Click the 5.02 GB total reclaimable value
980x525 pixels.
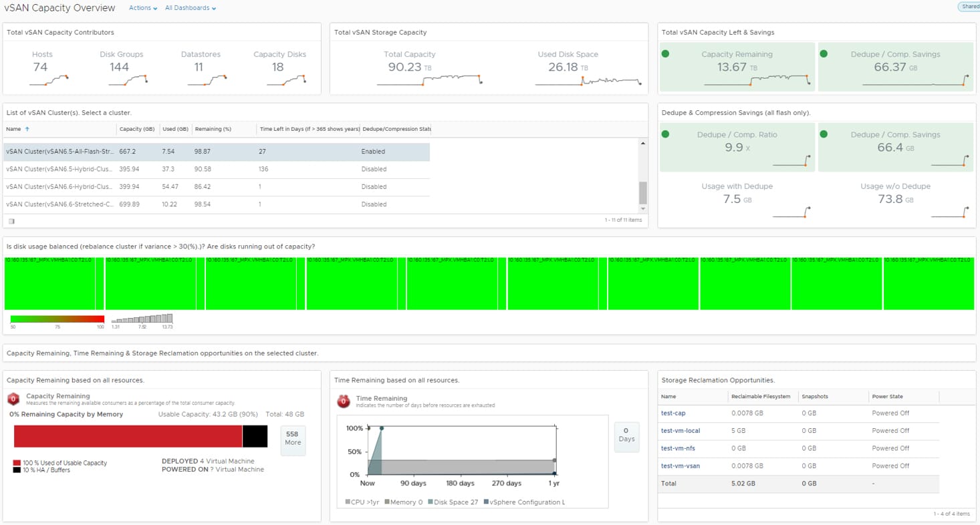pos(743,484)
